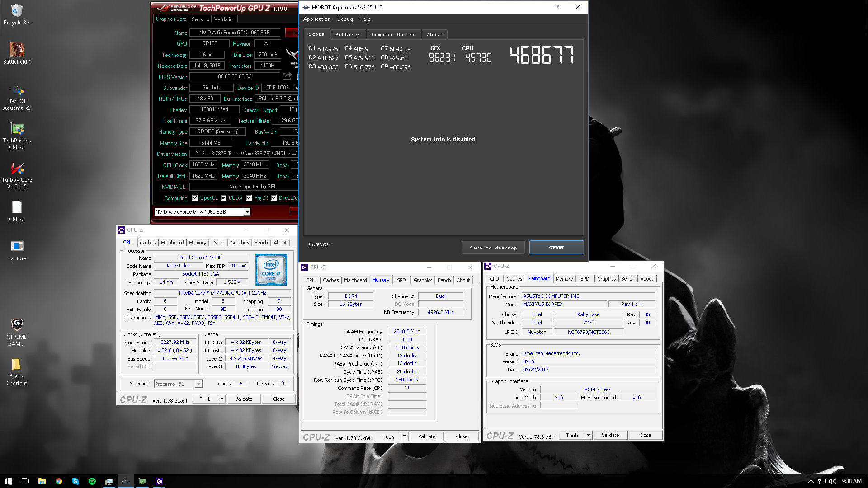868x488 pixels.
Task: Open Bench tab in the CPU window of CPU-Z
Action: pos(261,243)
